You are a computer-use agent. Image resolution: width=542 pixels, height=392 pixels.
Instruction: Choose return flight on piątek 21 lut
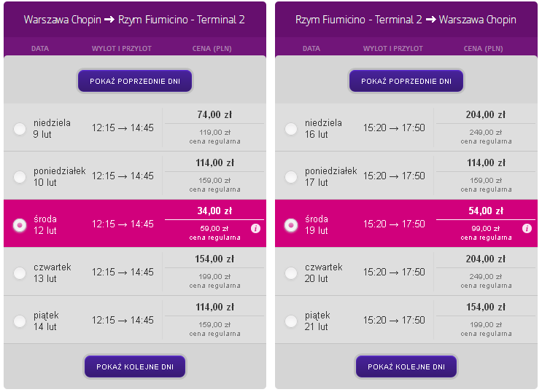click(291, 321)
